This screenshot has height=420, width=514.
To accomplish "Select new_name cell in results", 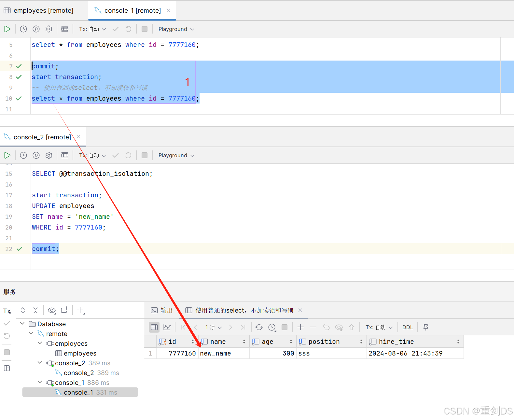I will [x=224, y=353].
